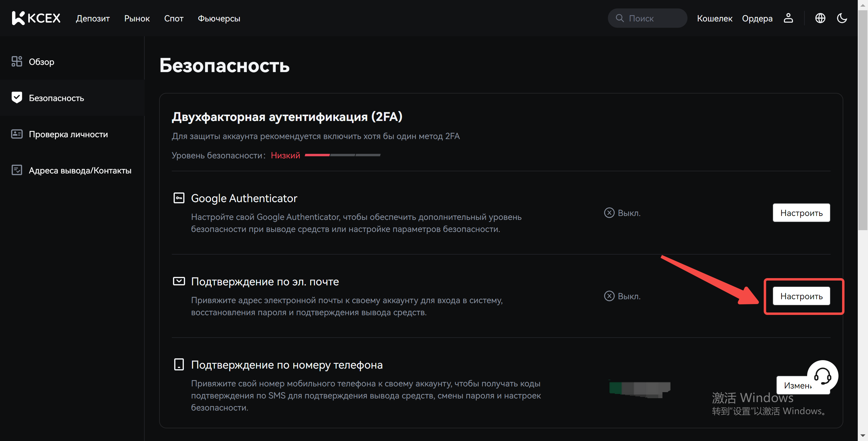Click the Google Authenticator key icon

179,198
